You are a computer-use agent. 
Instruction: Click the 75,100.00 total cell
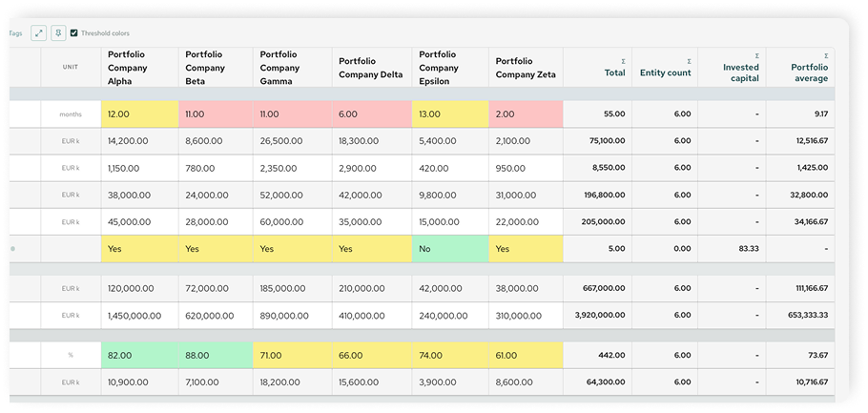click(x=597, y=141)
